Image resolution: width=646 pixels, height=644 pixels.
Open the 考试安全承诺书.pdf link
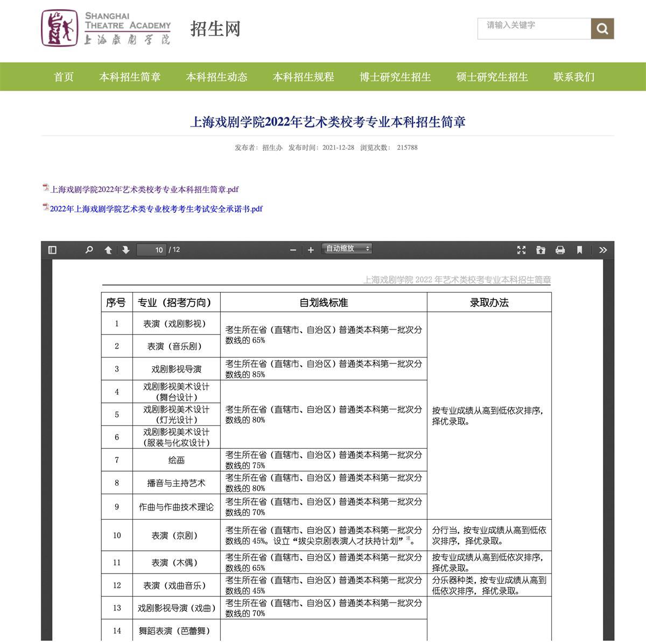coord(156,209)
